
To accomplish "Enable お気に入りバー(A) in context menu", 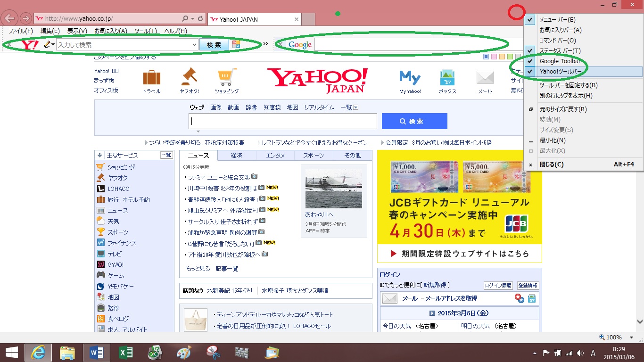I will [583, 30].
